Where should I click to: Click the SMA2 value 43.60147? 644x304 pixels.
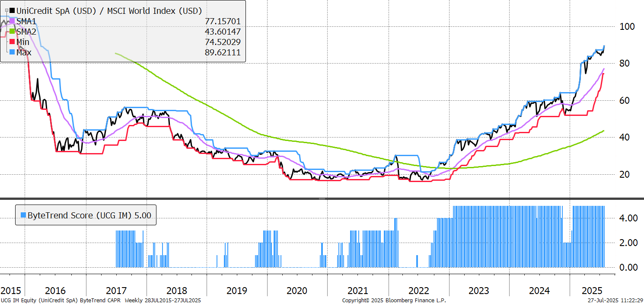(223, 32)
